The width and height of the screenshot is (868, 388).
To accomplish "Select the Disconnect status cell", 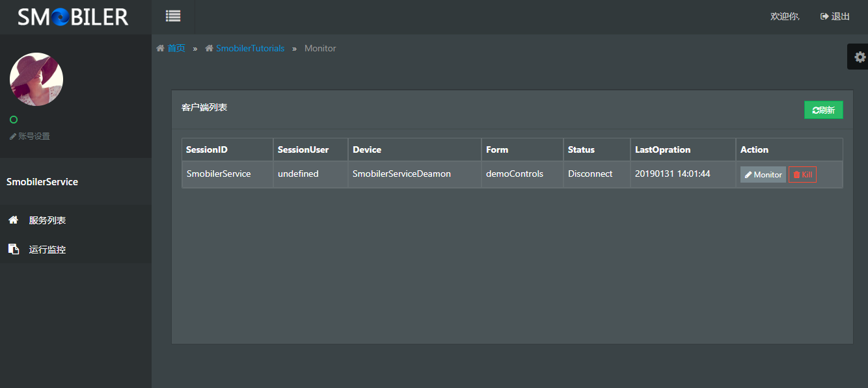I will tap(597, 174).
